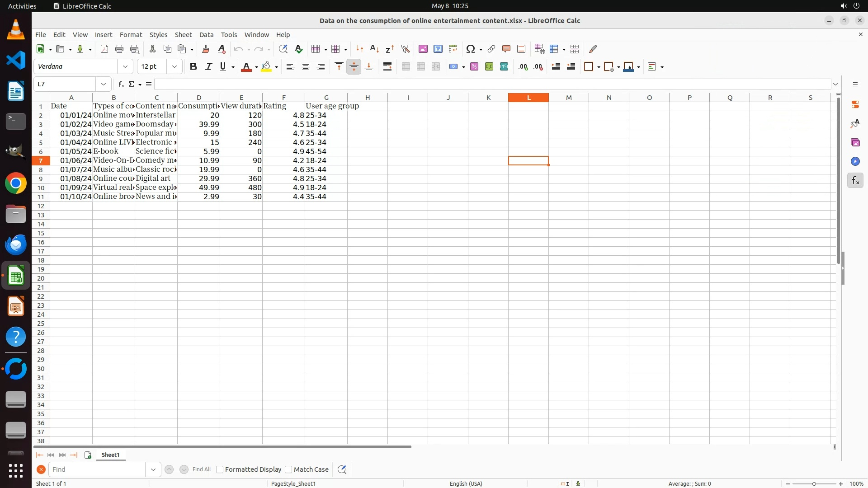Click into the Find text field

click(x=97, y=469)
